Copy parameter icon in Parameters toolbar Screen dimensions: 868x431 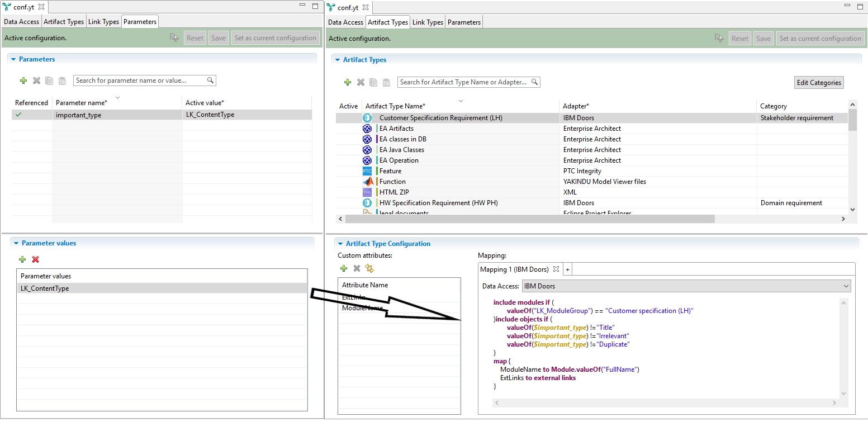point(49,80)
